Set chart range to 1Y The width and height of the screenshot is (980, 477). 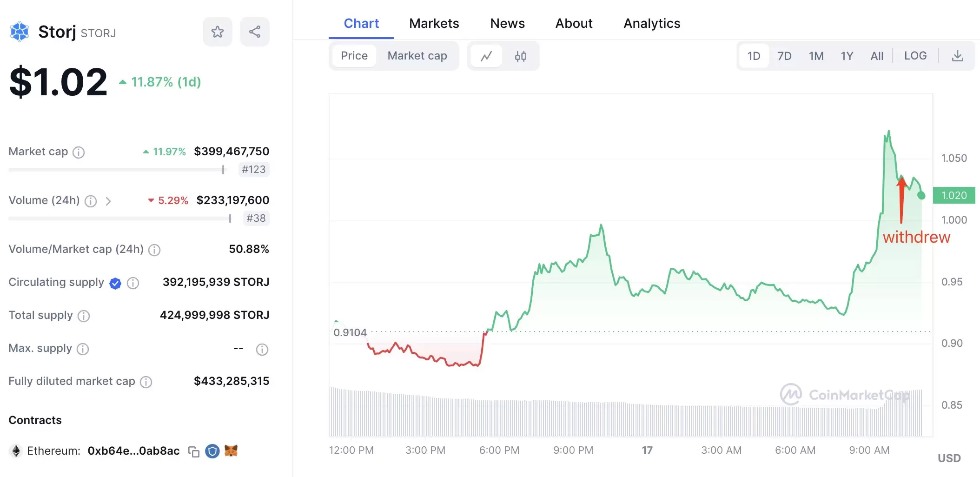(847, 56)
